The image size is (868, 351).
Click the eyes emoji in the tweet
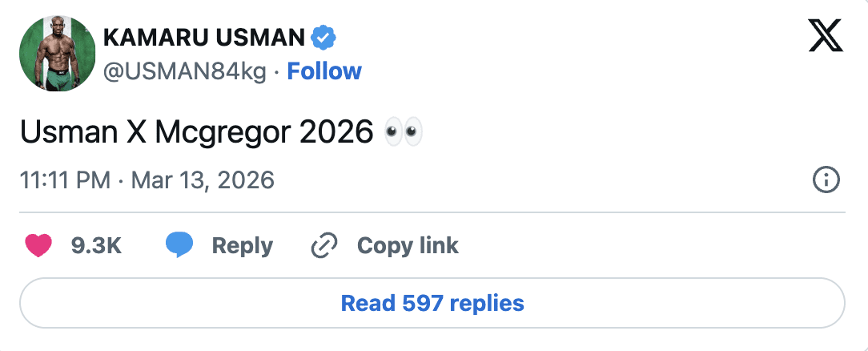(x=403, y=133)
